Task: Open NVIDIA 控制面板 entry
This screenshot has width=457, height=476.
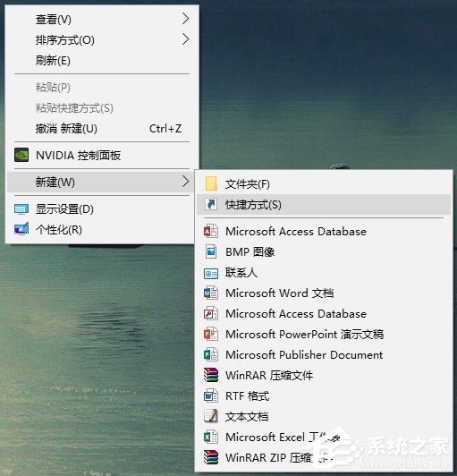Action: point(102,156)
